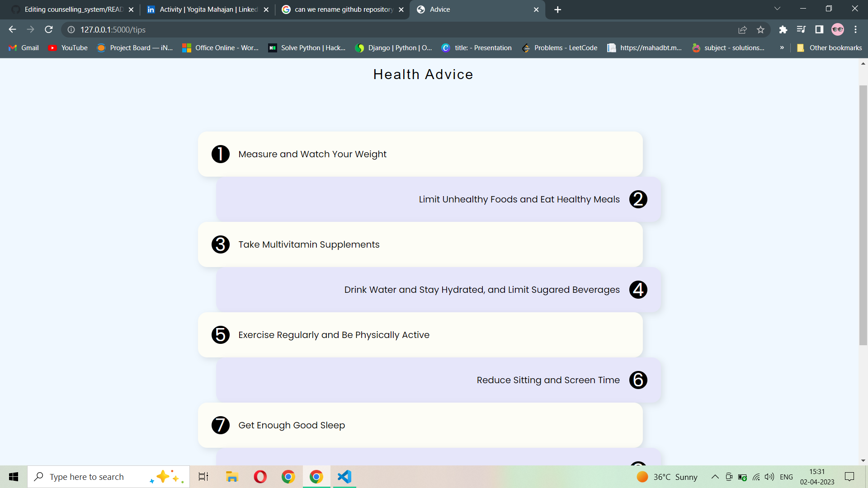The width and height of the screenshot is (868, 488).
Task: Click 'Take Multivitamin Supplements' text
Action: pos(309,244)
